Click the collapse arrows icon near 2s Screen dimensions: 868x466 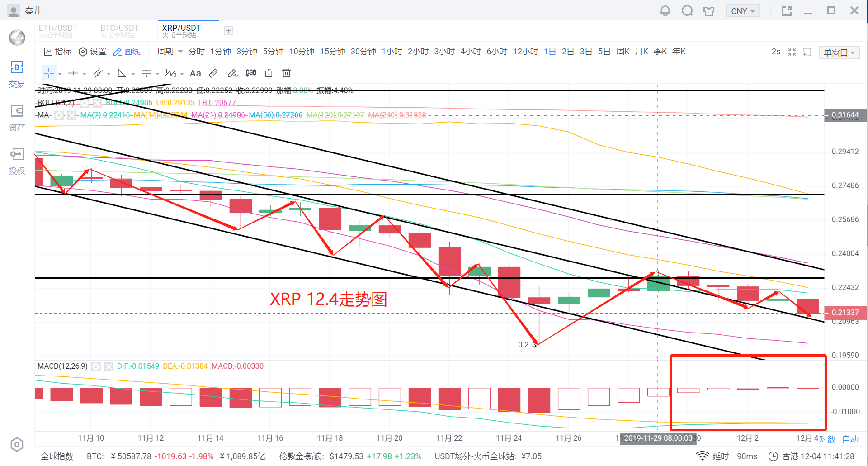point(792,52)
